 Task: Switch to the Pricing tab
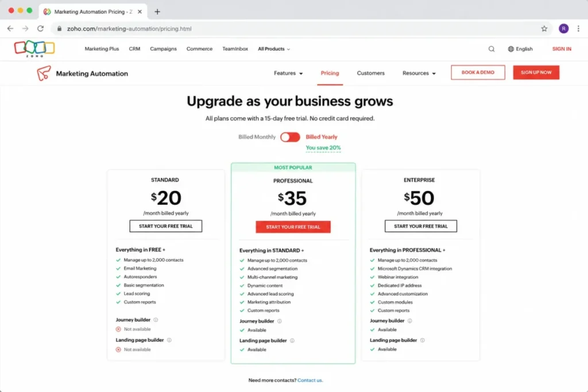point(330,73)
